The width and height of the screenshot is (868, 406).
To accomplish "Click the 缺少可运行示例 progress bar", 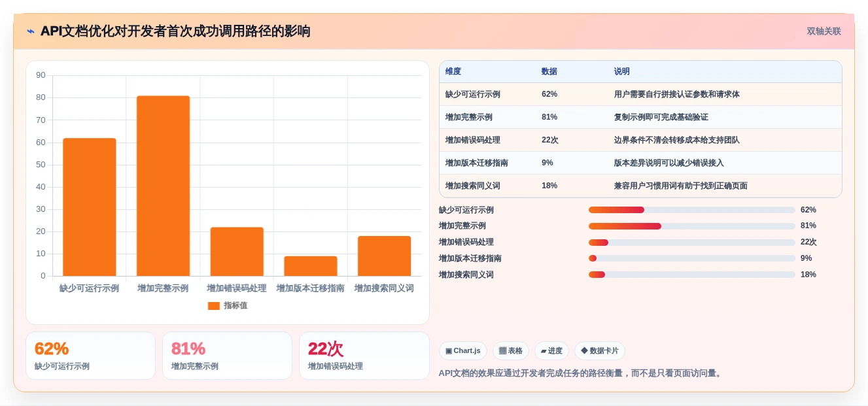I will 692,210.
